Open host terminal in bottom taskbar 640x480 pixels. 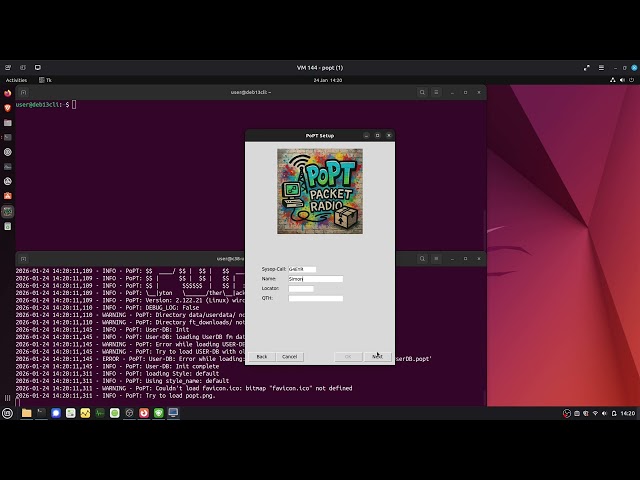41,413
